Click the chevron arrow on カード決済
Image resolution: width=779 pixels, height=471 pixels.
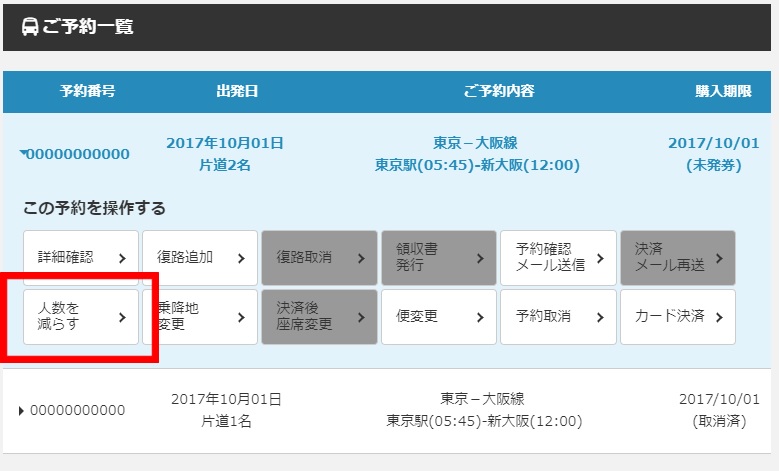coord(718,317)
